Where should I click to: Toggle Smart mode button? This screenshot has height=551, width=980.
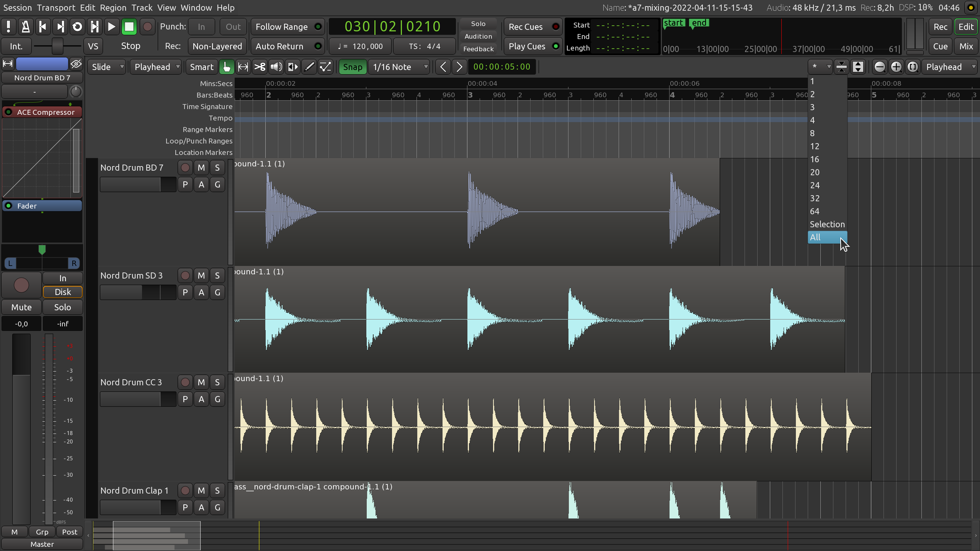[x=202, y=67]
